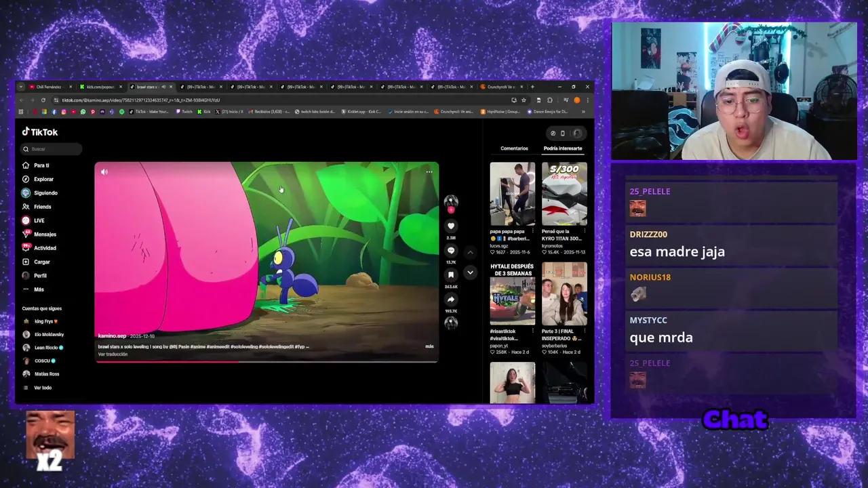The width and height of the screenshot is (868, 488).
Task: Go to next video down arrow
Action: [x=470, y=272]
